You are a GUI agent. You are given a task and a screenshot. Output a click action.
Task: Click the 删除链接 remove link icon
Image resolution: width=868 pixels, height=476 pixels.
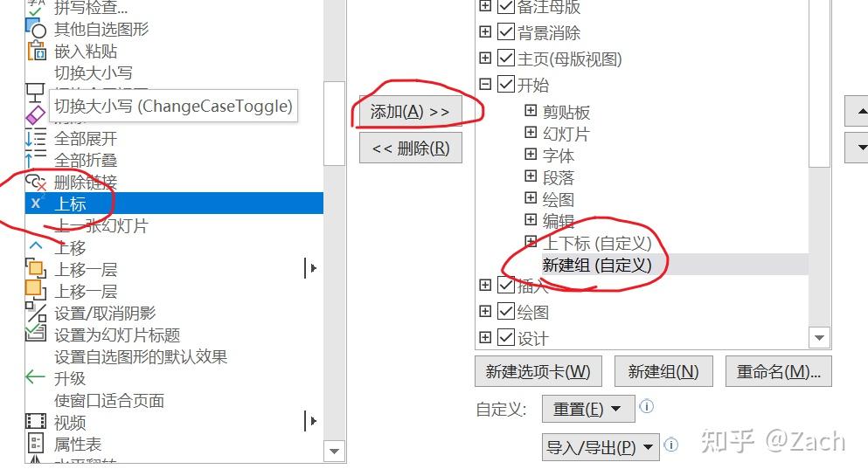pos(36,182)
